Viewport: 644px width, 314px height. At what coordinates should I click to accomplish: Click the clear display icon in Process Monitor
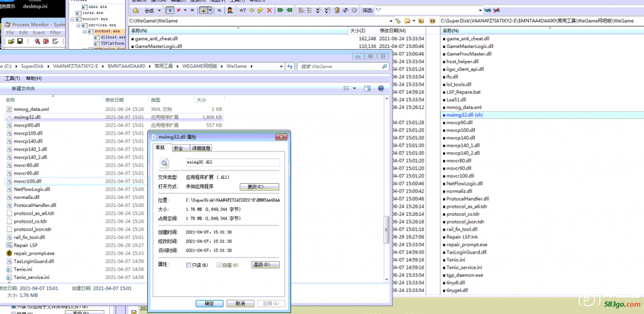(x=46, y=41)
